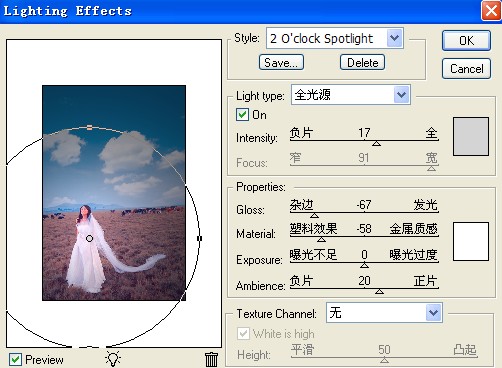Click the Gloss slider thumb
This screenshot has height=368, width=502.
point(314,215)
